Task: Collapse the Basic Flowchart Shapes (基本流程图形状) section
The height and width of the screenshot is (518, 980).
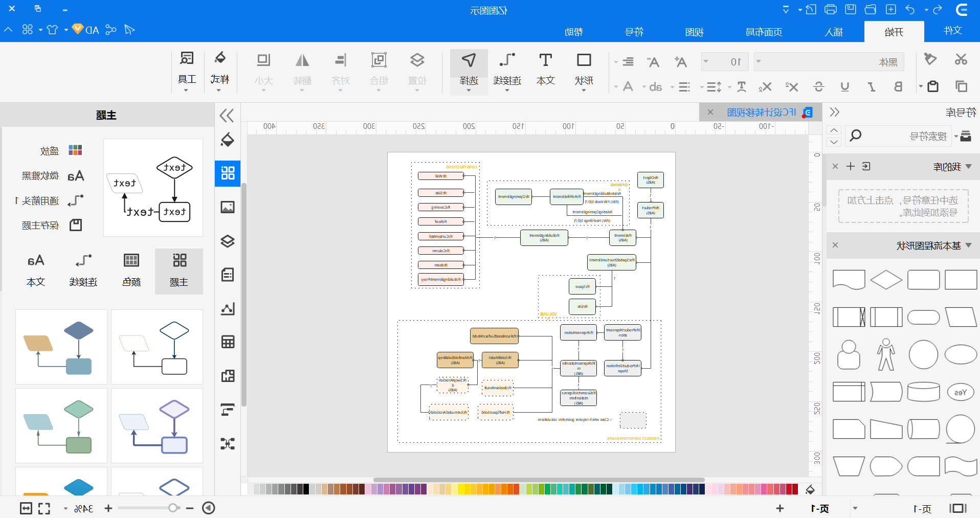Action: click(x=968, y=245)
